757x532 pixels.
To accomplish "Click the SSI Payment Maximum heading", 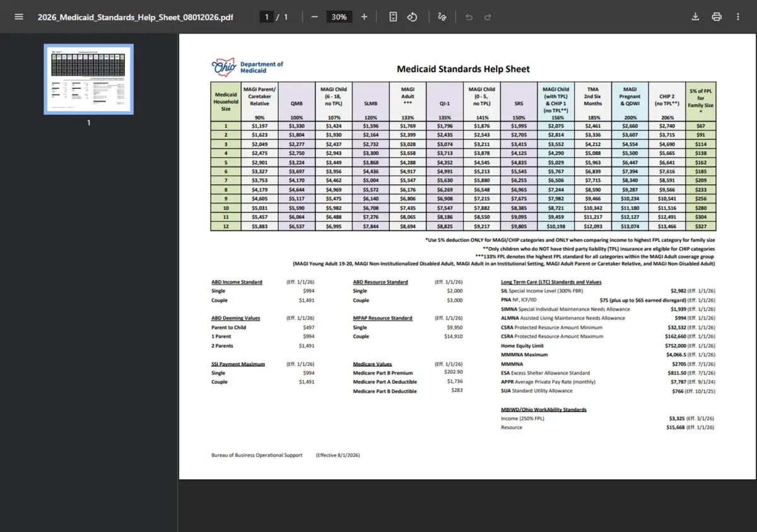I will click(x=238, y=364).
